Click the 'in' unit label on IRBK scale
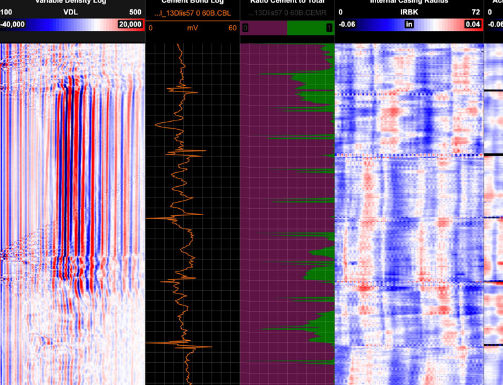 coord(409,24)
